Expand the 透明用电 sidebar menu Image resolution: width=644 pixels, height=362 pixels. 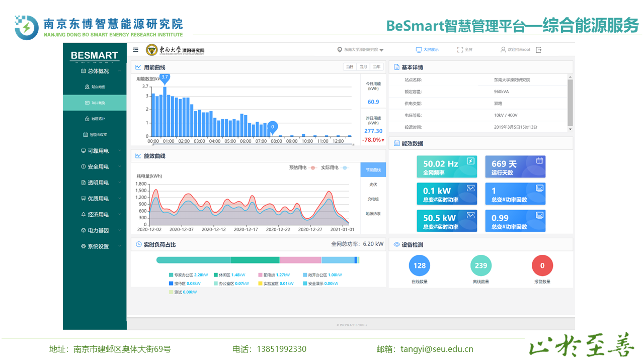tap(95, 183)
